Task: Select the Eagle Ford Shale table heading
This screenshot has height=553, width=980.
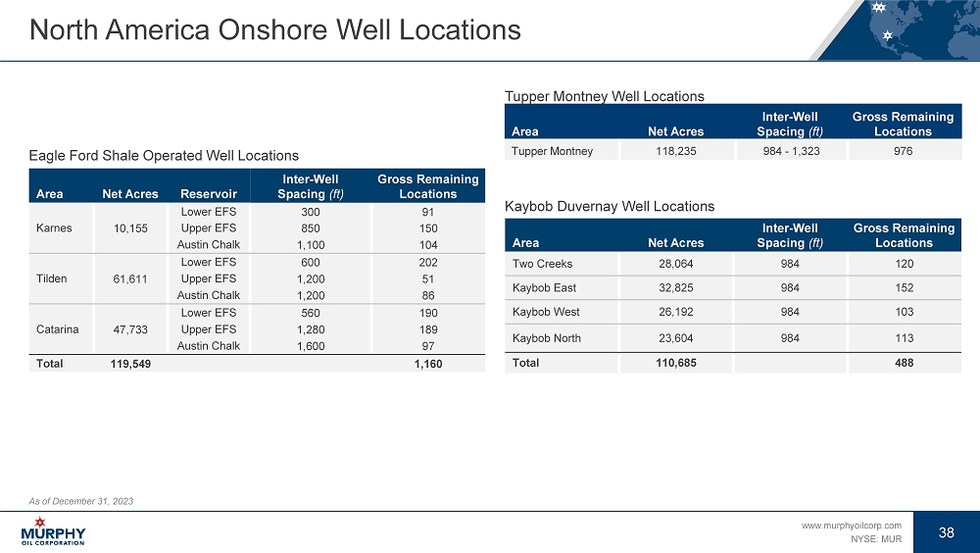Action: [164, 155]
